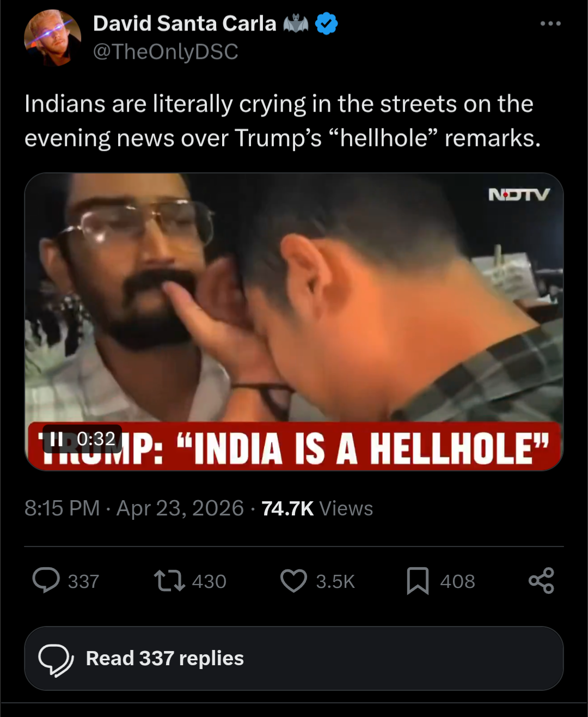Click the reply speech bubble icon

46,580
